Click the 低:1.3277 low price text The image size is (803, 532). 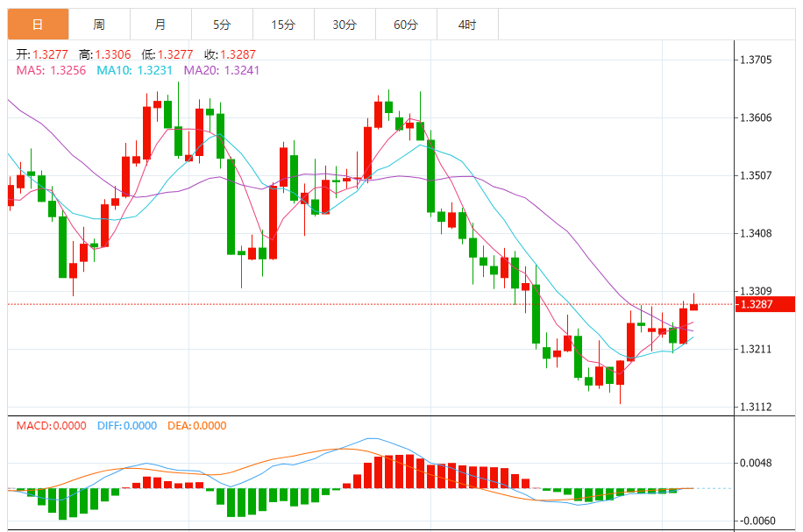[x=167, y=54]
